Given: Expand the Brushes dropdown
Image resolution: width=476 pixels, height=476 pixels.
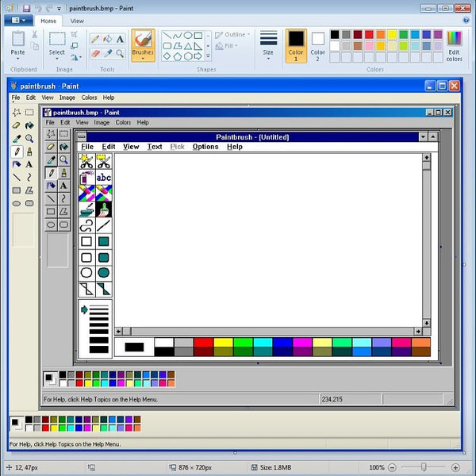Looking at the screenshot, I should [143, 59].
